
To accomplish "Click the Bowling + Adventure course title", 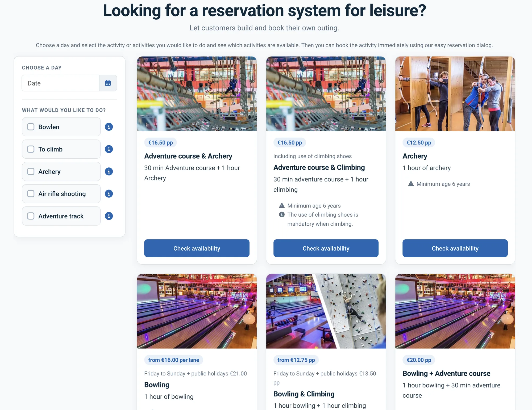I will [446, 373].
